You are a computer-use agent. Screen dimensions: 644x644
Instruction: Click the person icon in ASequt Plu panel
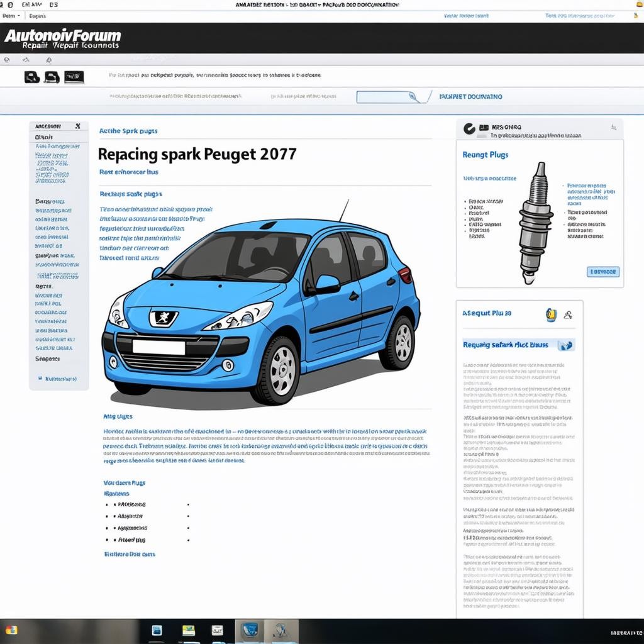point(568,315)
